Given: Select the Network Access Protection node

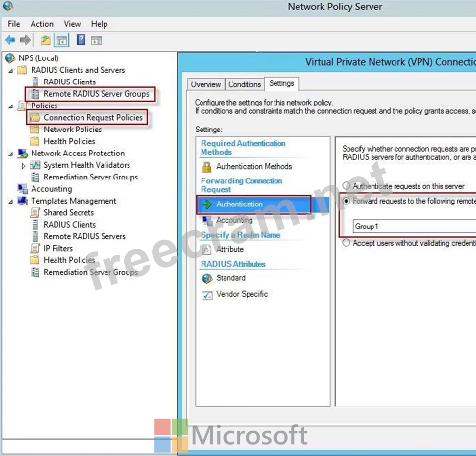Looking at the screenshot, I should pyautogui.click(x=78, y=153).
